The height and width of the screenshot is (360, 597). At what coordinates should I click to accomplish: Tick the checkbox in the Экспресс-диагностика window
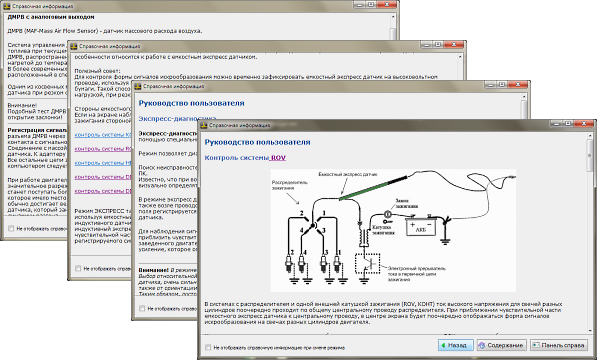(142, 308)
